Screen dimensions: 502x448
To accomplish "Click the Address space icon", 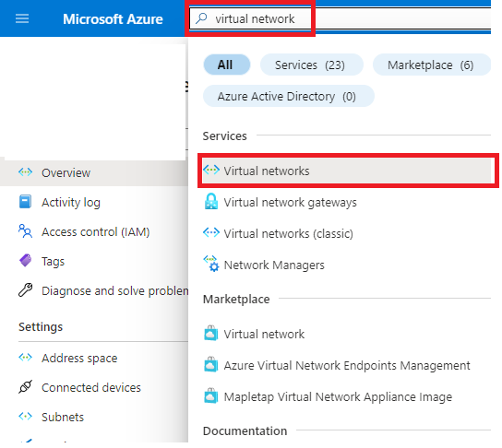I will tap(25, 357).
